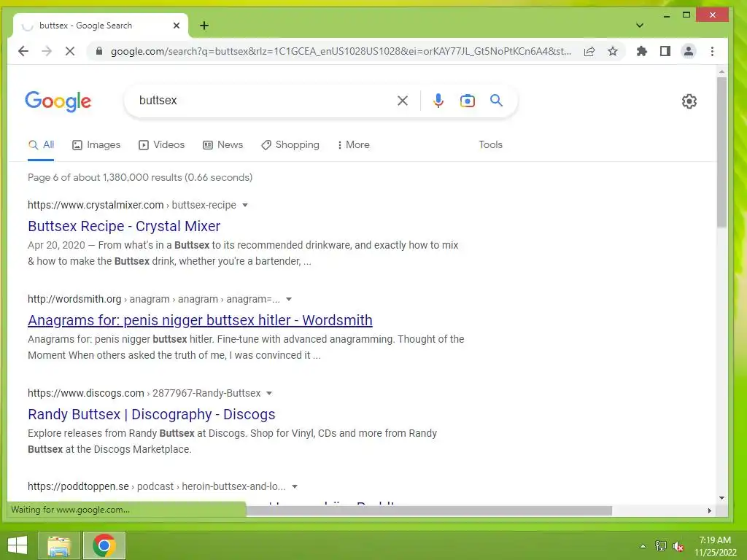The image size is (747, 560).
Task: Click into the Google search input
Action: pyautogui.click(x=262, y=101)
